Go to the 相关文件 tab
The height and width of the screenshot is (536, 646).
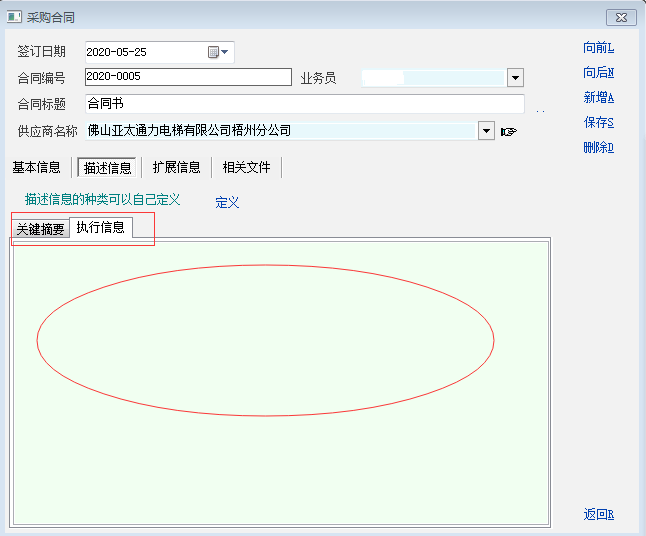(246, 167)
